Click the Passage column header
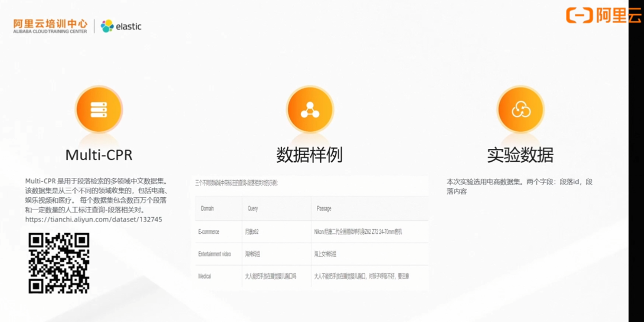Image resolution: width=644 pixels, height=322 pixels. (x=324, y=209)
